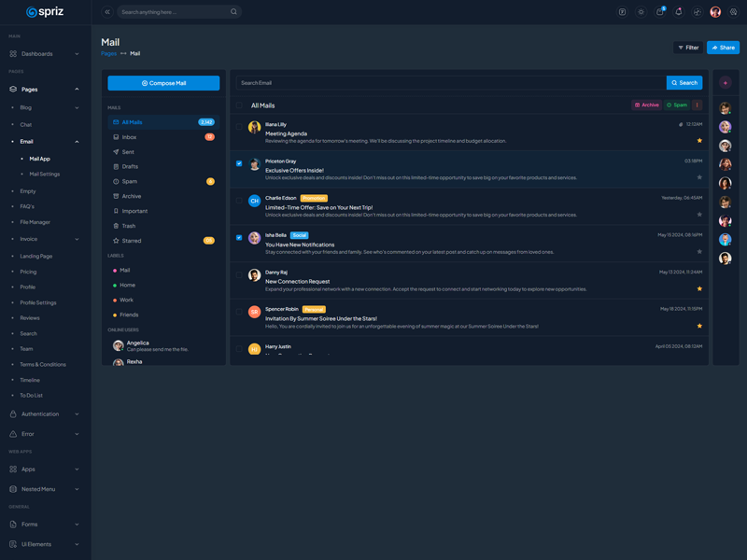The image size is (747, 560).
Task: Open notifications bell in header
Action: click(679, 12)
